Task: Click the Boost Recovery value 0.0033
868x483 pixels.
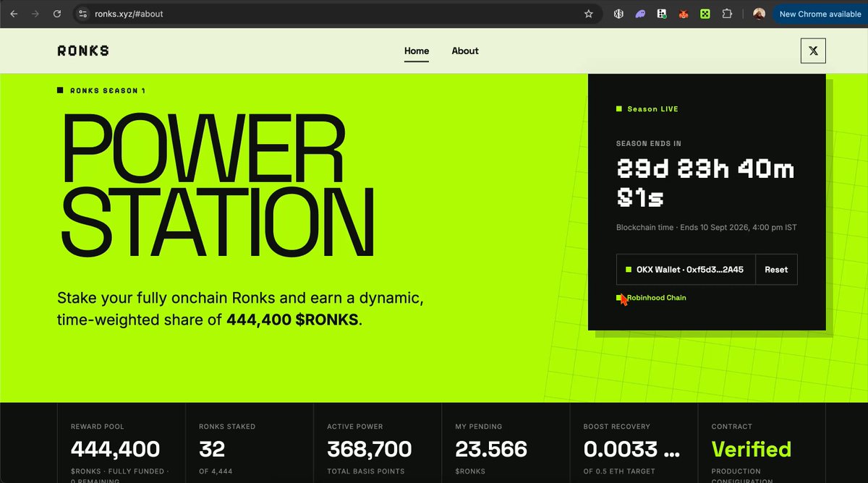Action: tap(631, 449)
